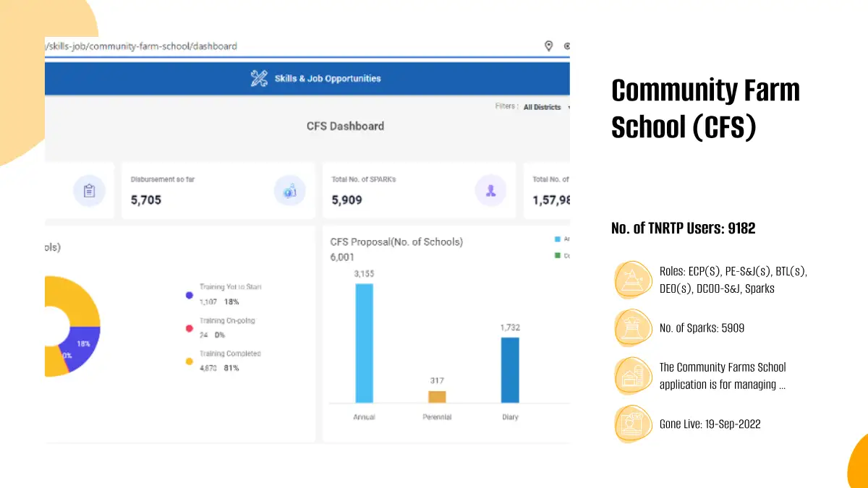Click the Skills & Job Opportunities header title

click(x=327, y=79)
